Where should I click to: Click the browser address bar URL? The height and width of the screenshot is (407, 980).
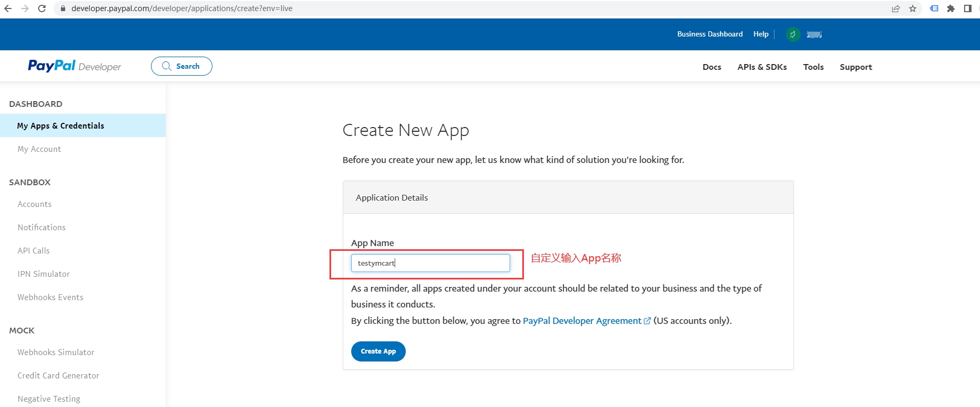click(182, 8)
